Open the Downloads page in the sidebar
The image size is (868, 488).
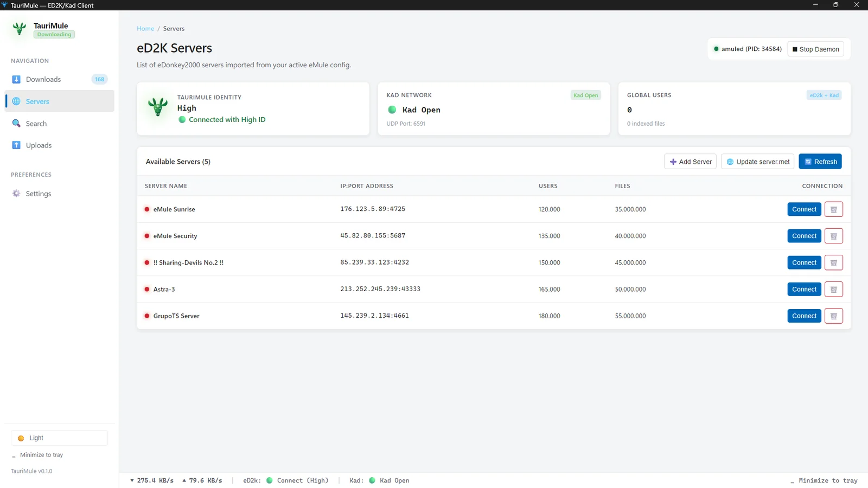[x=60, y=79]
